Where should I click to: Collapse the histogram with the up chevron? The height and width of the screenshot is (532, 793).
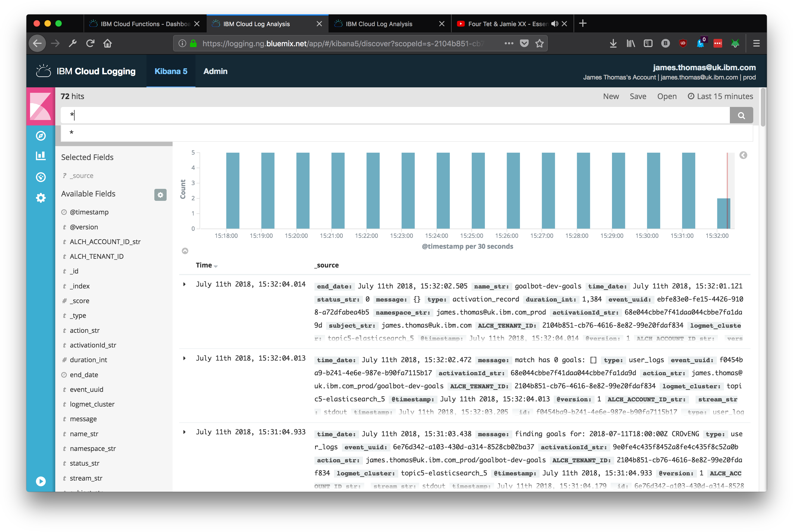(185, 251)
